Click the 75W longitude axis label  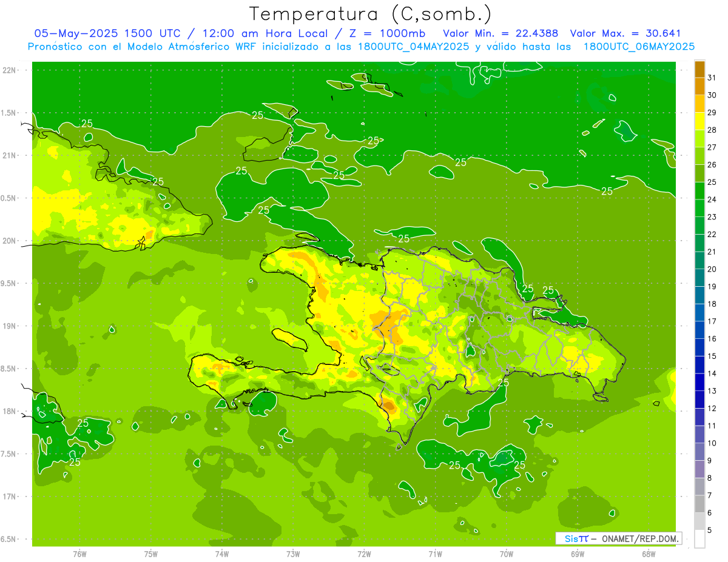(151, 554)
